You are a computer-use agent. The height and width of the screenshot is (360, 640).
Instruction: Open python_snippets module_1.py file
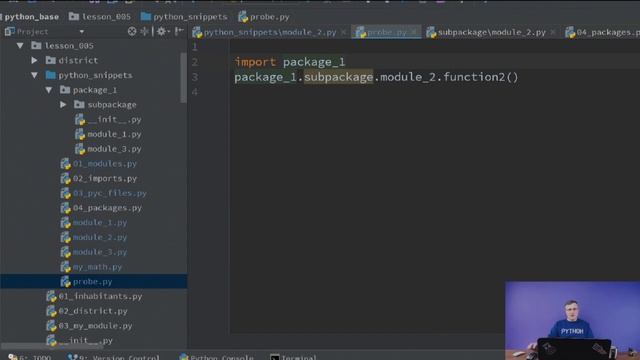pyautogui.click(x=94, y=222)
